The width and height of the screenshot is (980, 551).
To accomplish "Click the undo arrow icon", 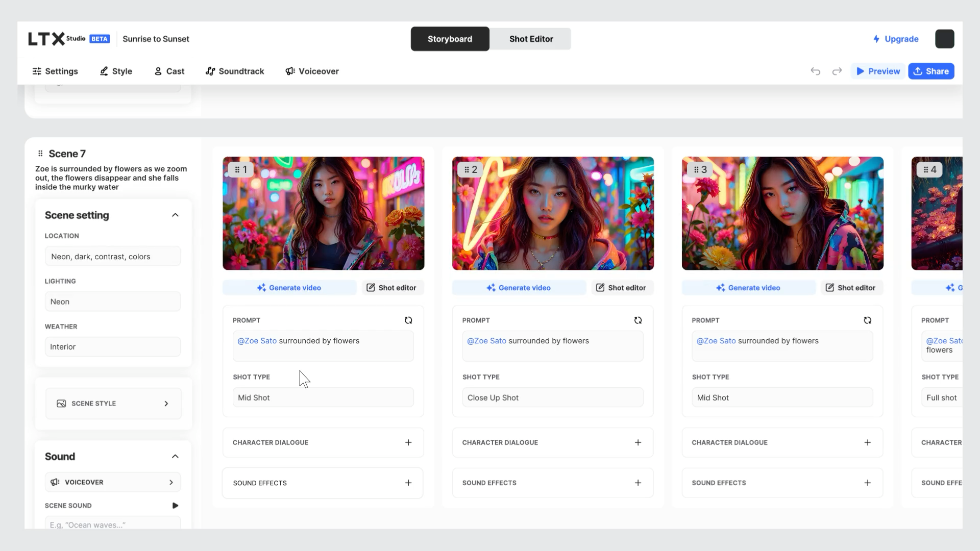I will (815, 71).
